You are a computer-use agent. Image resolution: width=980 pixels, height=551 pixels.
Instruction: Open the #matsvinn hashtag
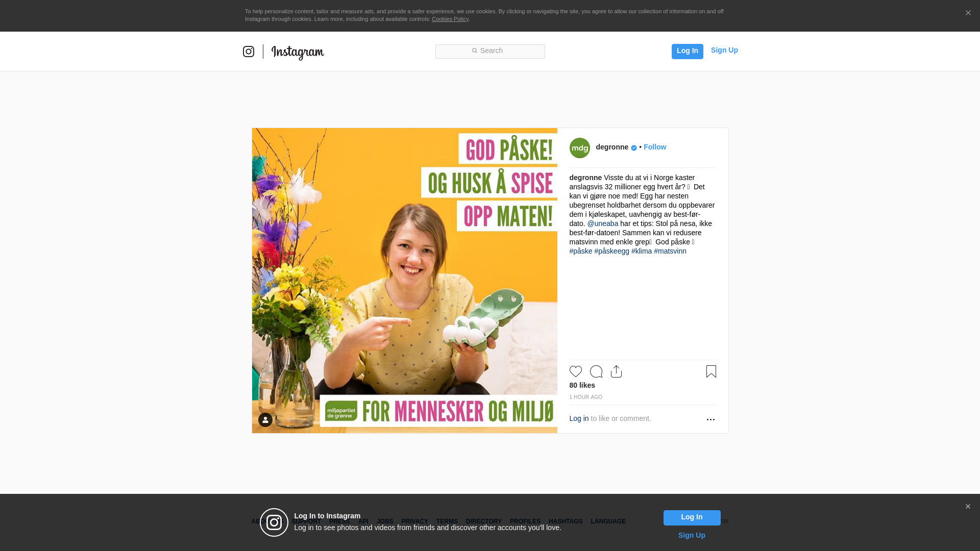click(x=670, y=251)
